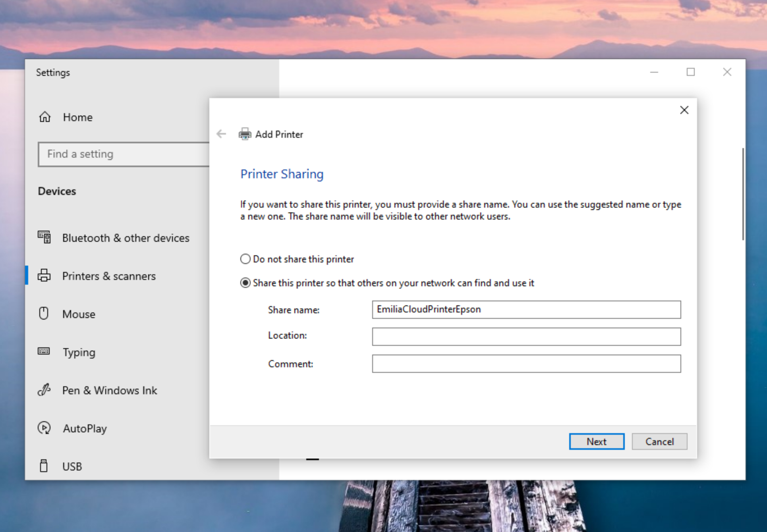Cancel the Add Printer wizard
The image size is (767, 532).
659,441
